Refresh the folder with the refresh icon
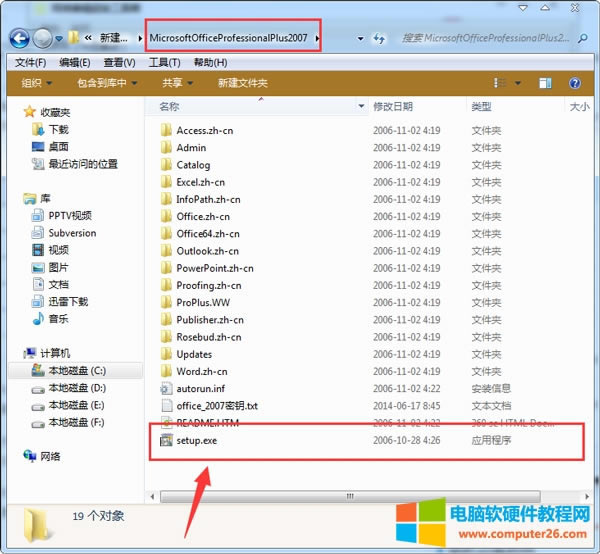Viewport: 600px width, 554px height. point(379,38)
